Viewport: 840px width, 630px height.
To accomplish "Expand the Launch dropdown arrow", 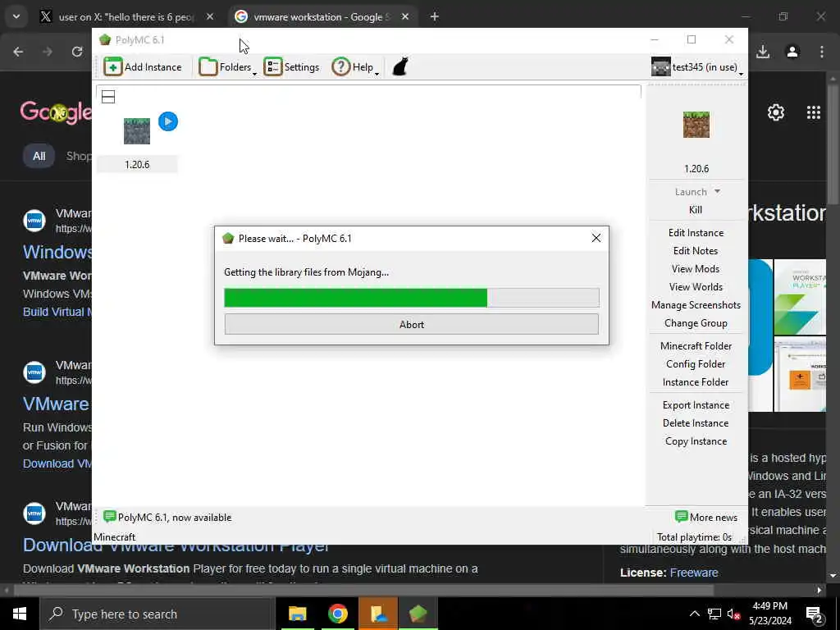I will coord(717,191).
